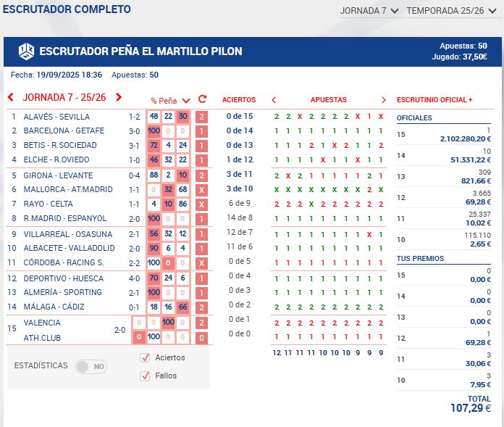Uncheck the Aciertos checkbox
This screenshot has width=504, height=427.
click(145, 357)
